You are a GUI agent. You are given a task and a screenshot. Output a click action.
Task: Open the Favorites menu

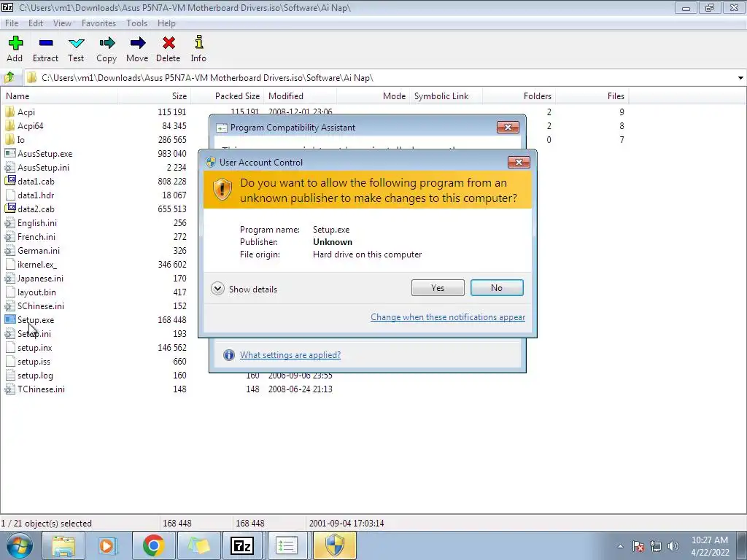pos(98,23)
